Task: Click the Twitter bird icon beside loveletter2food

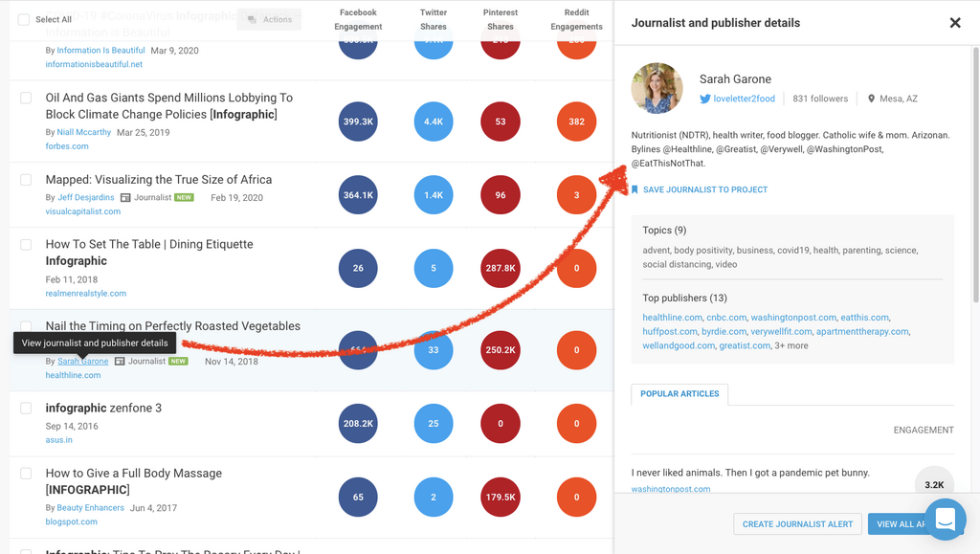Action: 705,99
